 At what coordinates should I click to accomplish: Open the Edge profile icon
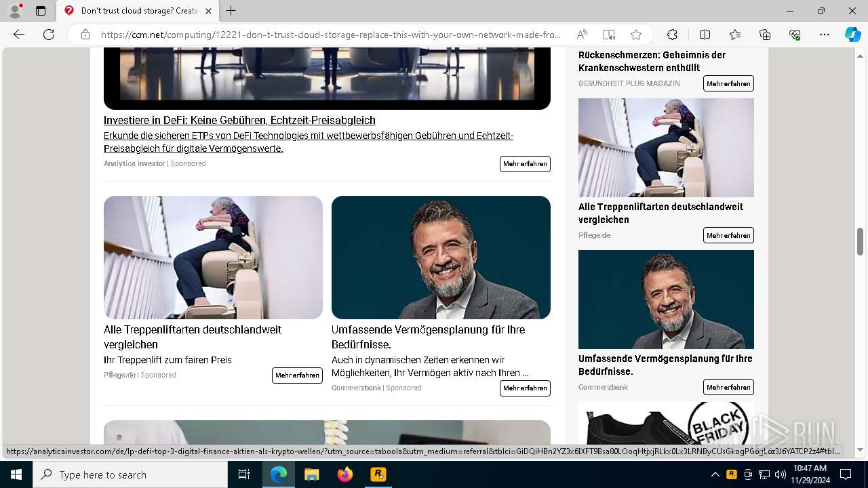pyautogui.click(x=15, y=11)
